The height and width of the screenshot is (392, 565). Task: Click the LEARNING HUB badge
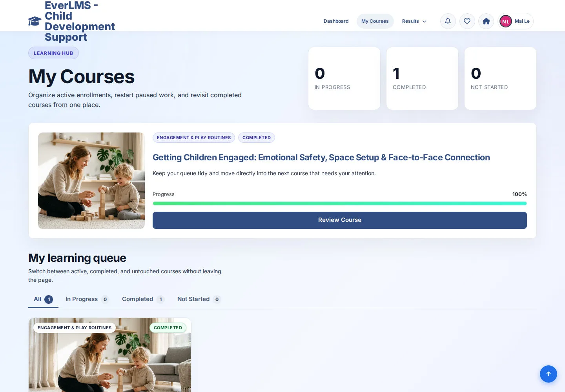click(x=53, y=53)
